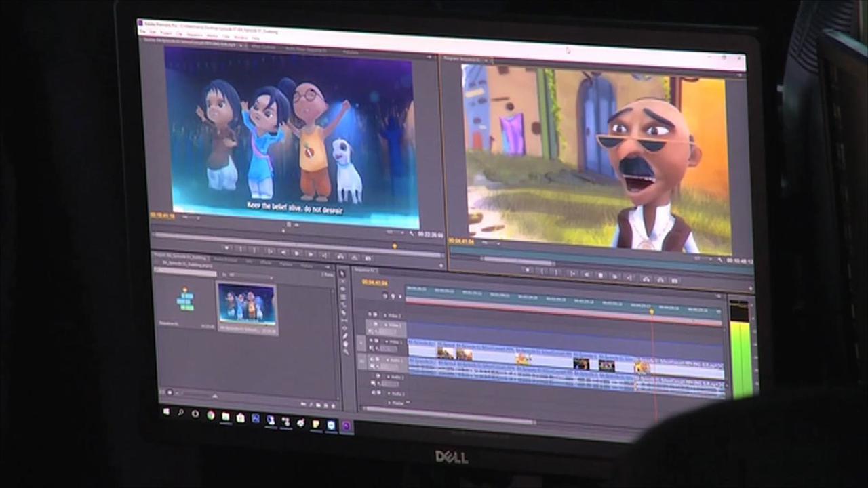The image size is (868, 488).
Task: Expand the Audio 3 track
Action: (389, 394)
